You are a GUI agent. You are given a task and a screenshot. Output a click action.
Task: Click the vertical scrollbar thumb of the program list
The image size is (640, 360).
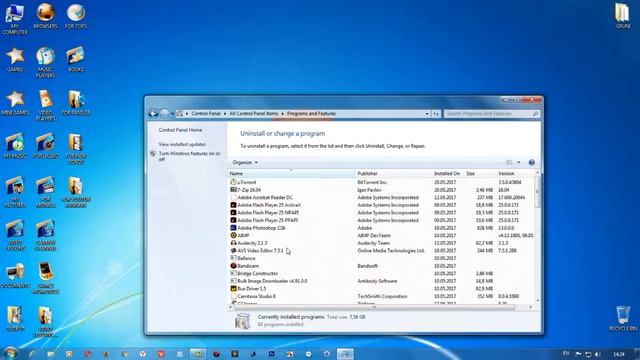tap(537, 192)
